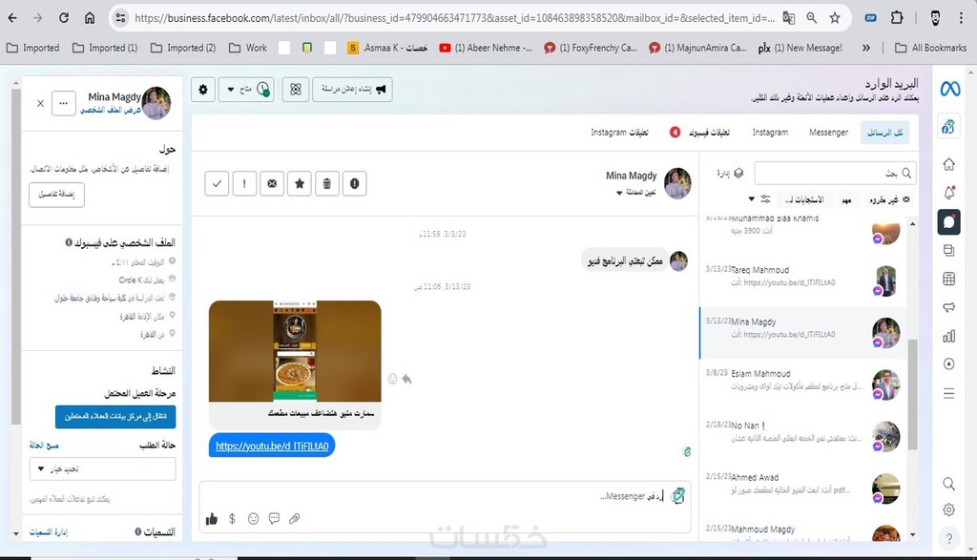Open the more options ellipsis beside Mina Magdy
Viewport: 977px width, 560px height.
[x=64, y=103]
